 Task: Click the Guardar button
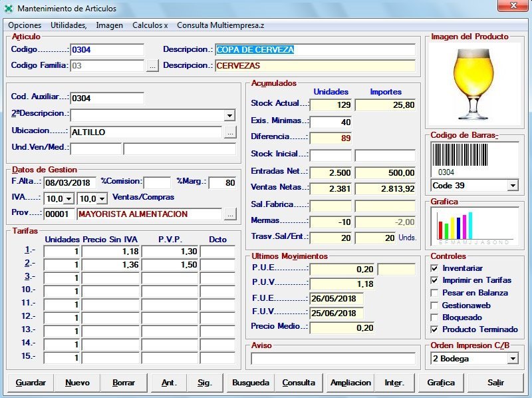click(31, 383)
